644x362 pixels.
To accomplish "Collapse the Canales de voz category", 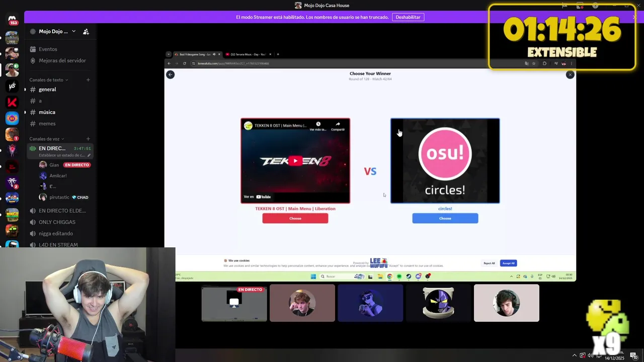I will [x=47, y=139].
